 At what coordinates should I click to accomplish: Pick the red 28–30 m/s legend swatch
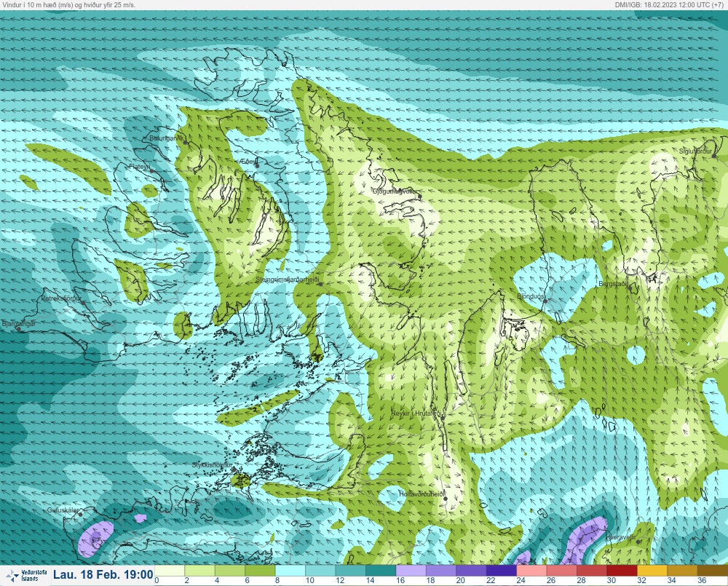click(x=592, y=570)
